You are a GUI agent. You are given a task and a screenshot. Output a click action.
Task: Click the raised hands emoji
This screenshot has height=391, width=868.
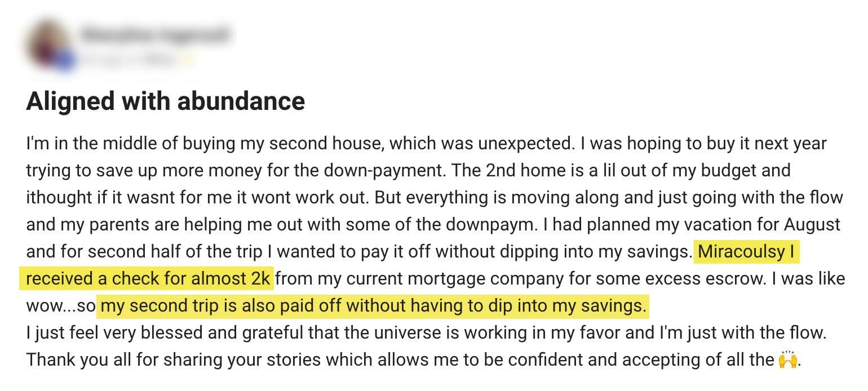point(787,359)
